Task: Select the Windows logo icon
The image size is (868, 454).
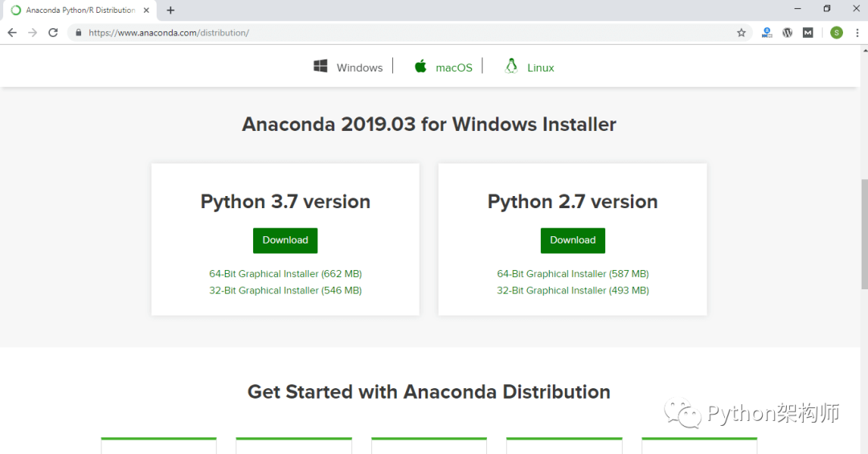Action: (x=321, y=67)
